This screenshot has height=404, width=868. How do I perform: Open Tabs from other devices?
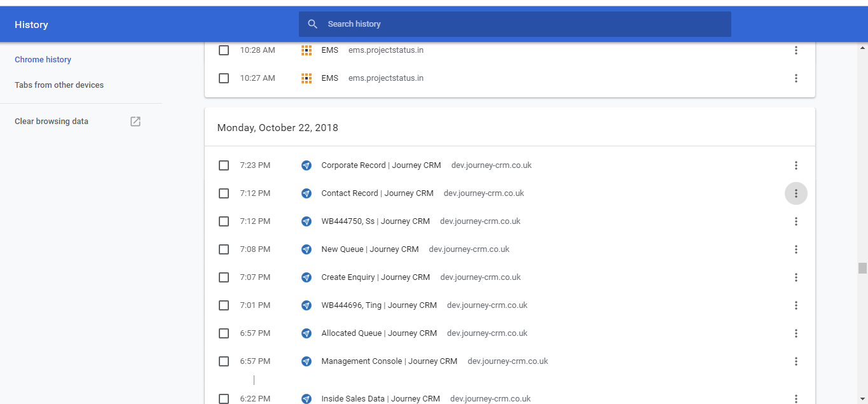59,85
